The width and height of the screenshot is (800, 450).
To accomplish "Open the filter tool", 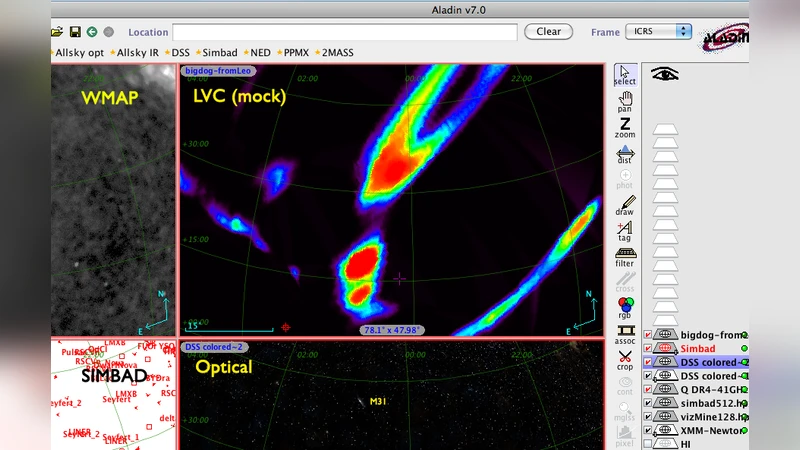I will [625, 257].
